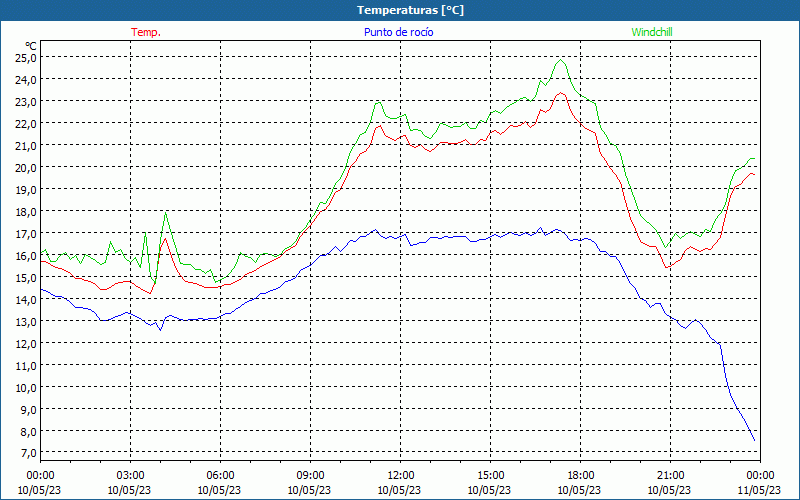Click the 16,0 y-axis value

pos(26,256)
